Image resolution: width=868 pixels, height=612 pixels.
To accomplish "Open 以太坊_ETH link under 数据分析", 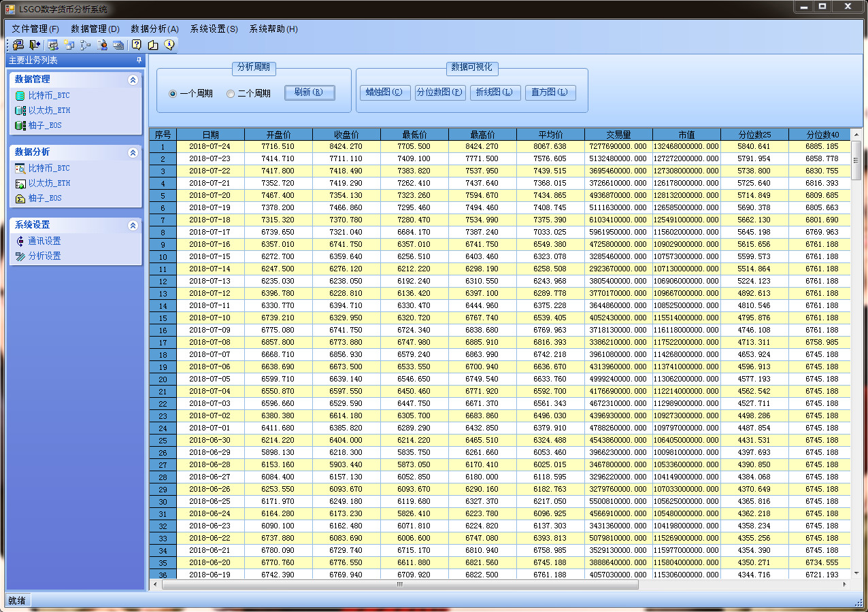I will click(x=49, y=183).
